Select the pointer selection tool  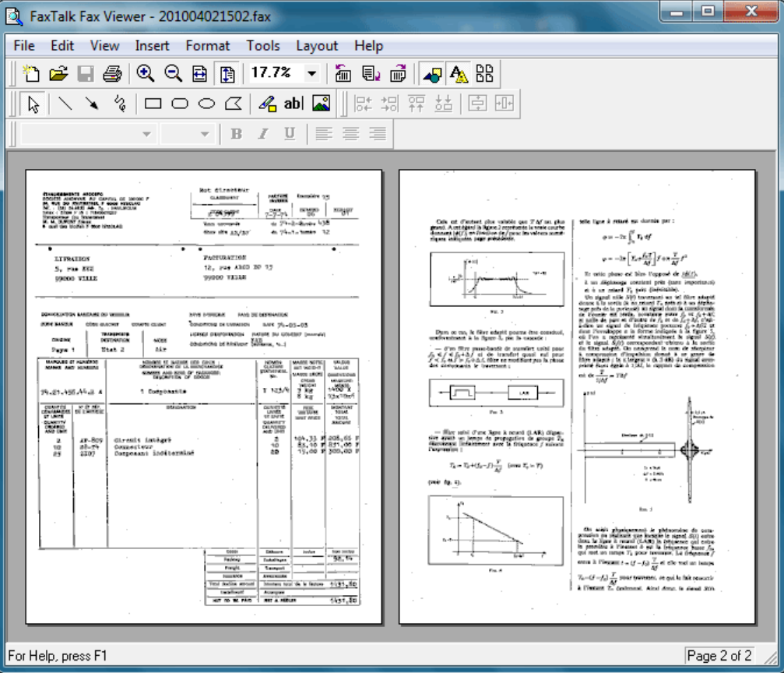pos(33,104)
